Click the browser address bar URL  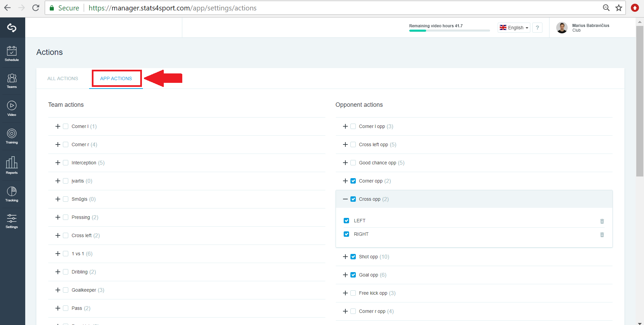click(173, 8)
